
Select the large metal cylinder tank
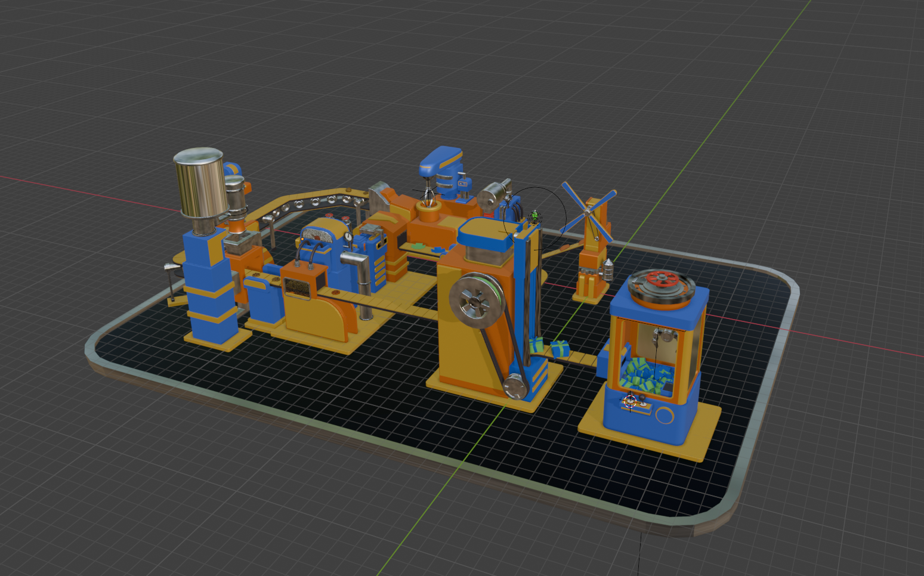202,184
